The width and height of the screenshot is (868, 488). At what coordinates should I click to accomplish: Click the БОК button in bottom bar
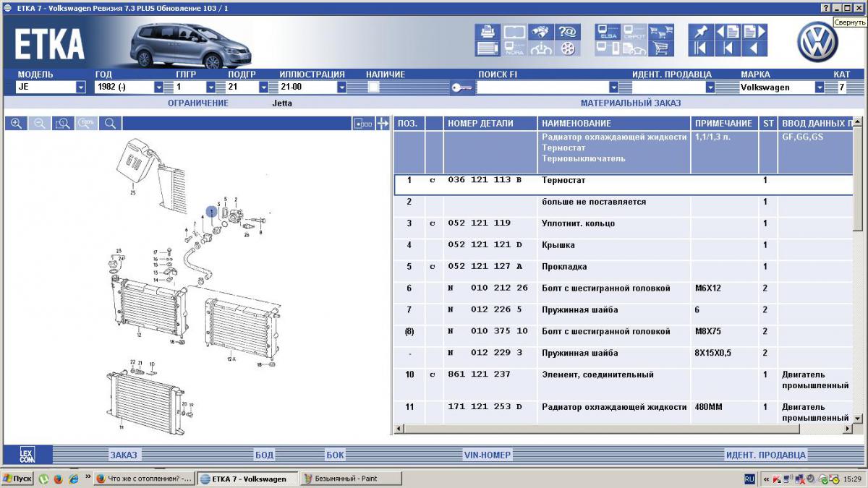(335, 455)
